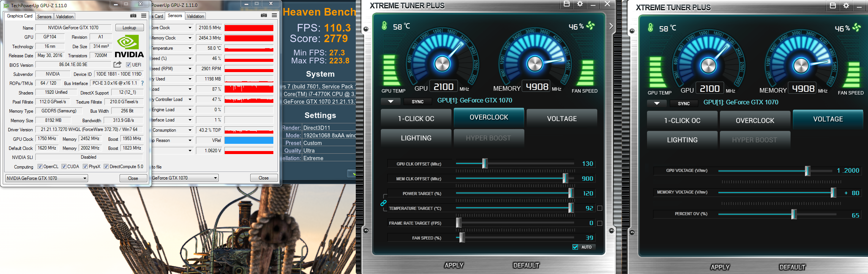Open the Memory Clock sensor dropdown arrow

pyautogui.click(x=190, y=38)
